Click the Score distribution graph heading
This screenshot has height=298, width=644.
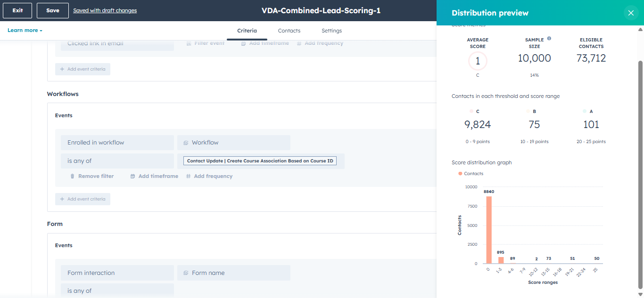(481, 162)
